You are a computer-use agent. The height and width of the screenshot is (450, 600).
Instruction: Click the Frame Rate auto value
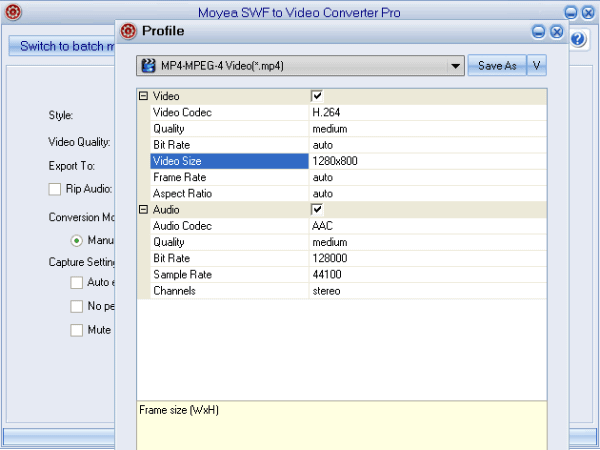[323, 178]
